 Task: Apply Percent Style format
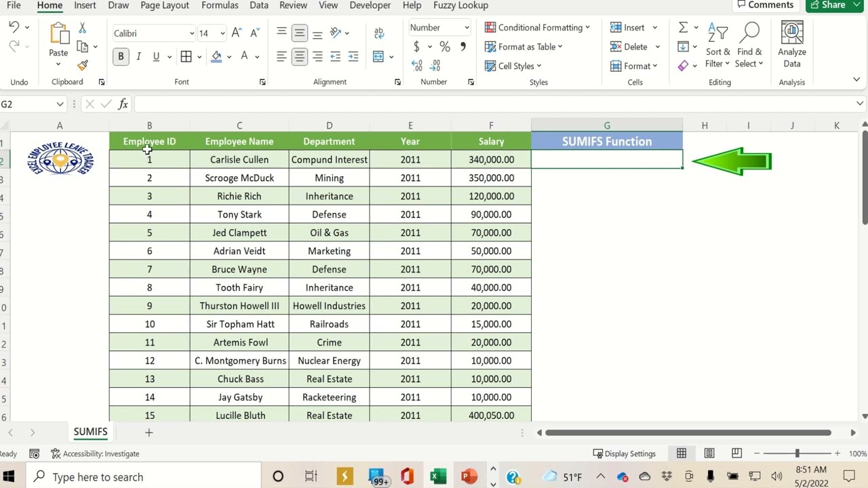coord(444,47)
